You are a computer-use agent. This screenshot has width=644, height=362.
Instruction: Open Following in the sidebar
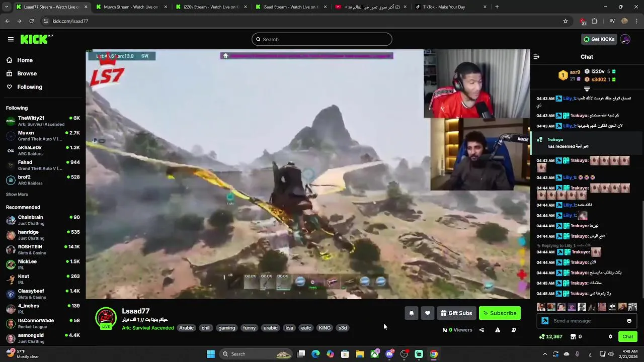(x=24, y=87)
